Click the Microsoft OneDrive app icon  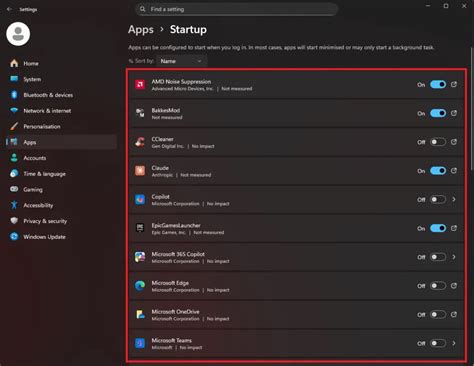click(140, 314)
